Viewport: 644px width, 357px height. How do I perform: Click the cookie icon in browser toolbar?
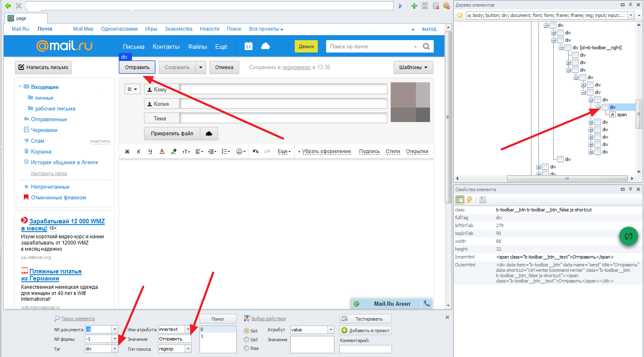coord(447,6)
